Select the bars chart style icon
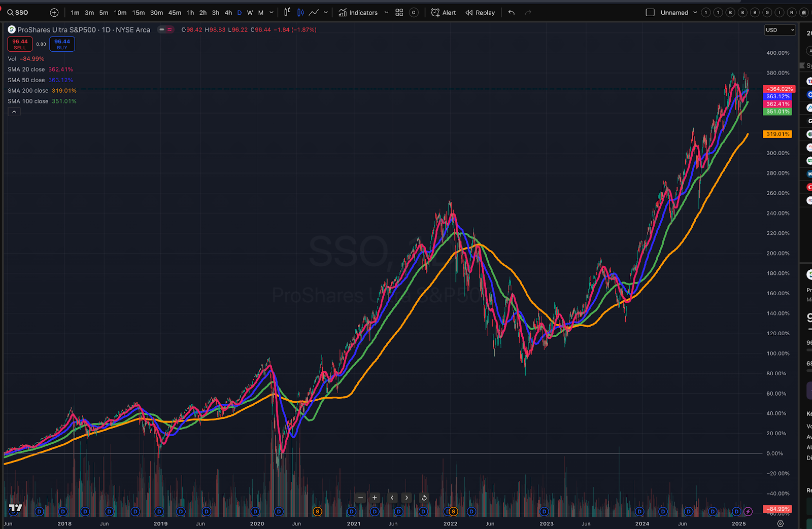812x529 pixels. point(287,12)
